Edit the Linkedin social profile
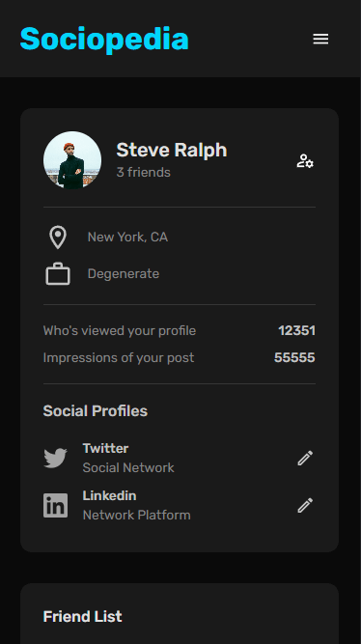The image size is (361, 644). (305, 505)
